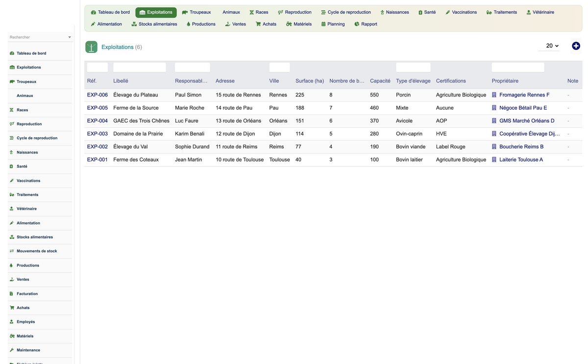Image resolution: width=588 pixels, height=364 pixels.
Task: Click the Responsable filter input field
Action: (x=193, y=67)
